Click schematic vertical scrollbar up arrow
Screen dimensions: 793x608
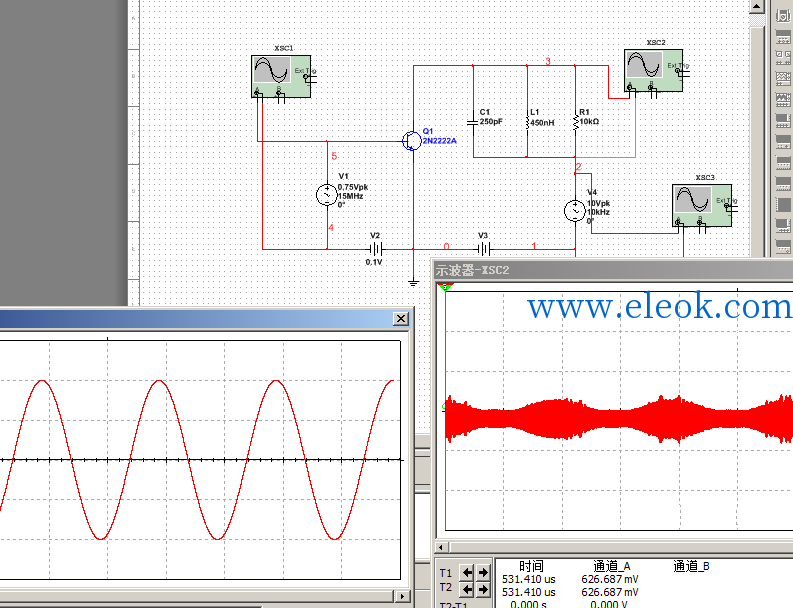757,6
